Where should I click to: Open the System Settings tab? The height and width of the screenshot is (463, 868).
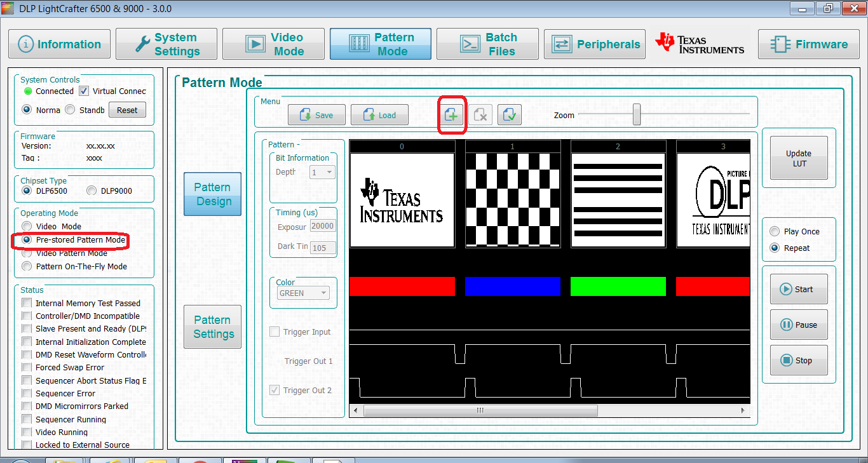coord(166,44)
